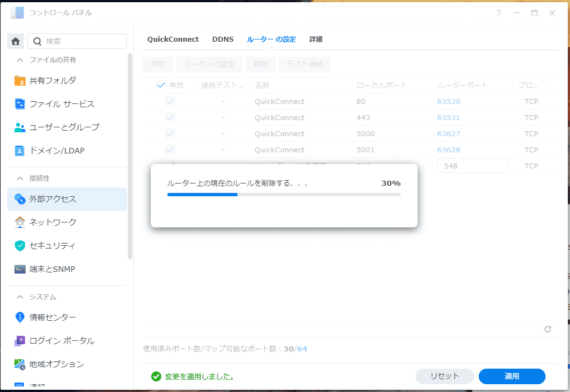Click the 適用 apply button
The width and height of the screenshot is (570, 392).
(x=512, y=376)
